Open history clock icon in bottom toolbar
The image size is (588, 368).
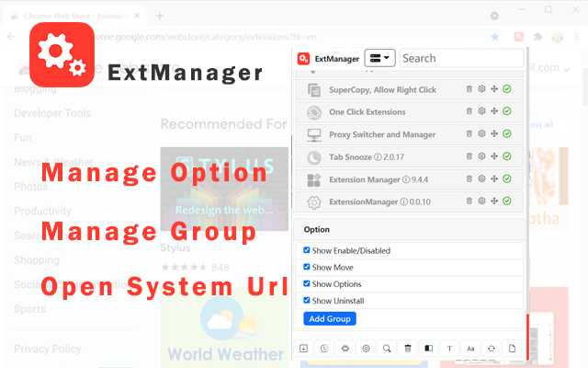click(324, 349)
